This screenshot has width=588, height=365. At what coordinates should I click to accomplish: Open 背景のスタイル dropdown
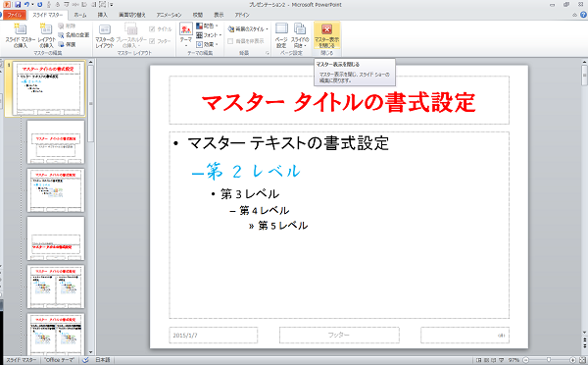click(x=248, y=28)
